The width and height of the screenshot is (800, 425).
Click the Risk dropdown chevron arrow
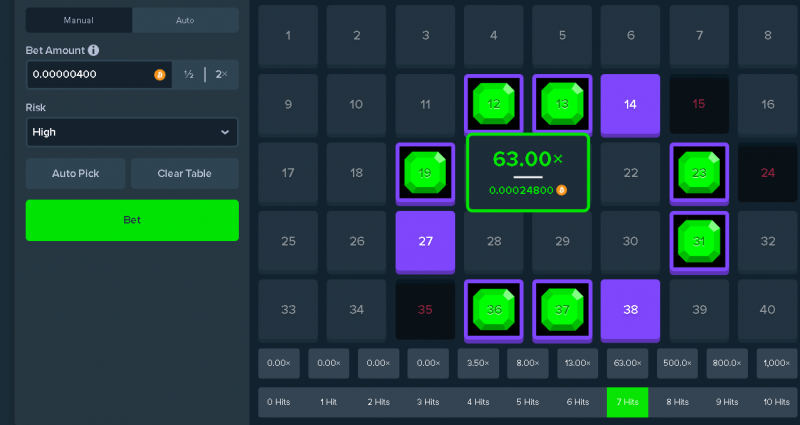(224, 132)
